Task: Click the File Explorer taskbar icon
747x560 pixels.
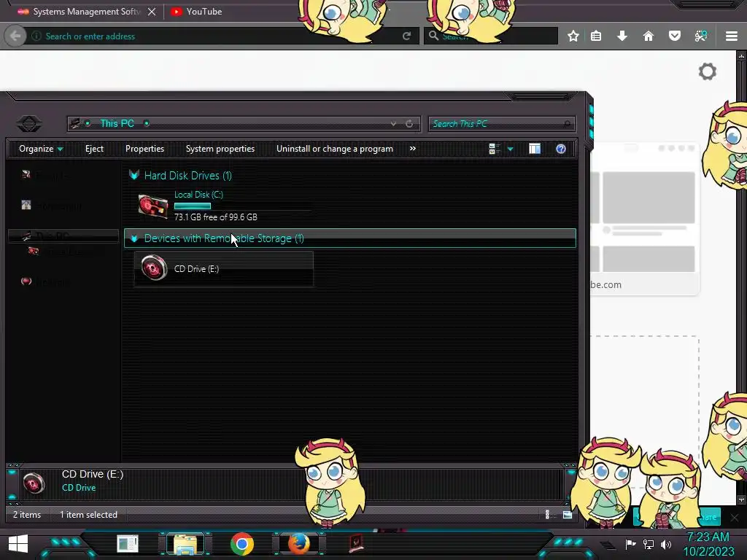Action: (x=185, y=544)
